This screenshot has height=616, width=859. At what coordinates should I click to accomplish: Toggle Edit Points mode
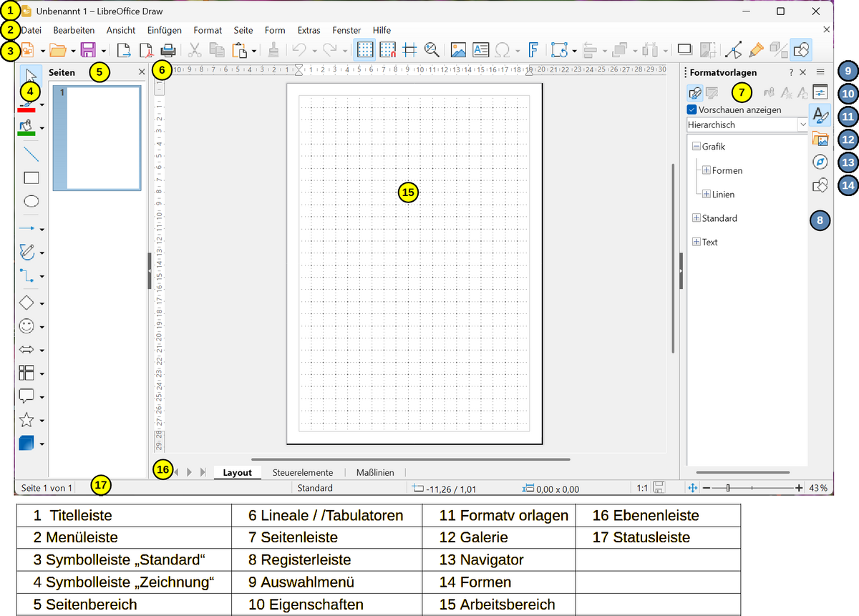[x=733, y=50]
